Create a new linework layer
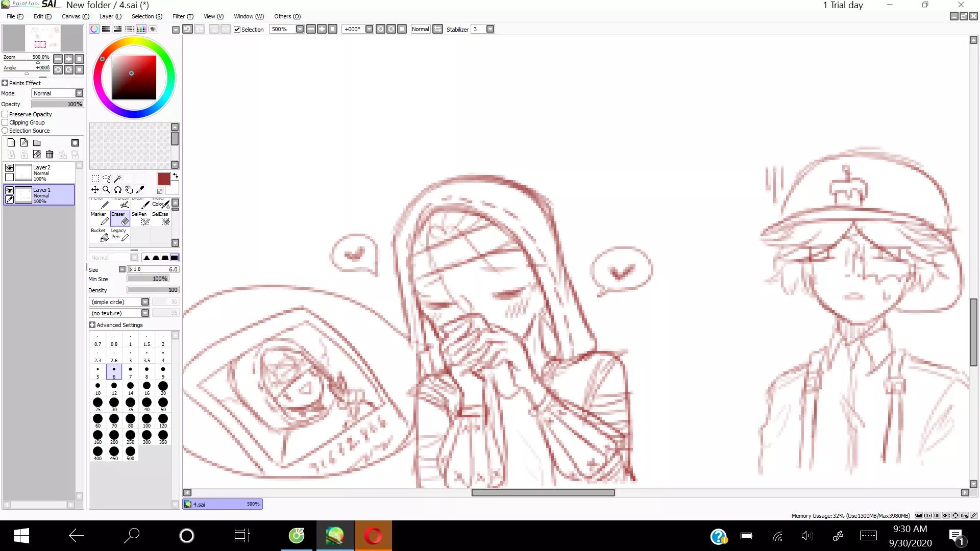980x551 pixels. pyautogui.click(x=24, y=143)
